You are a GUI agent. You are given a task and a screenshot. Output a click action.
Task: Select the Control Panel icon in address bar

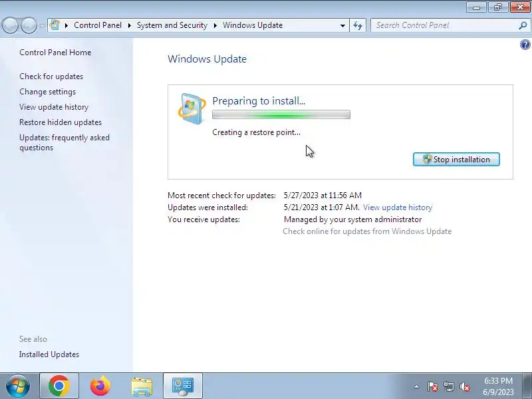55,25
